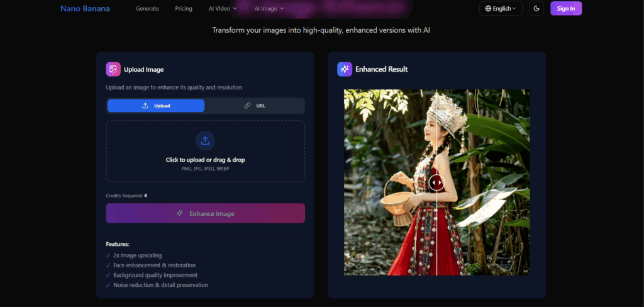Click 'Background quality improvement' feature text
Viewport: 644px width, 307px height.
point(155,275)
